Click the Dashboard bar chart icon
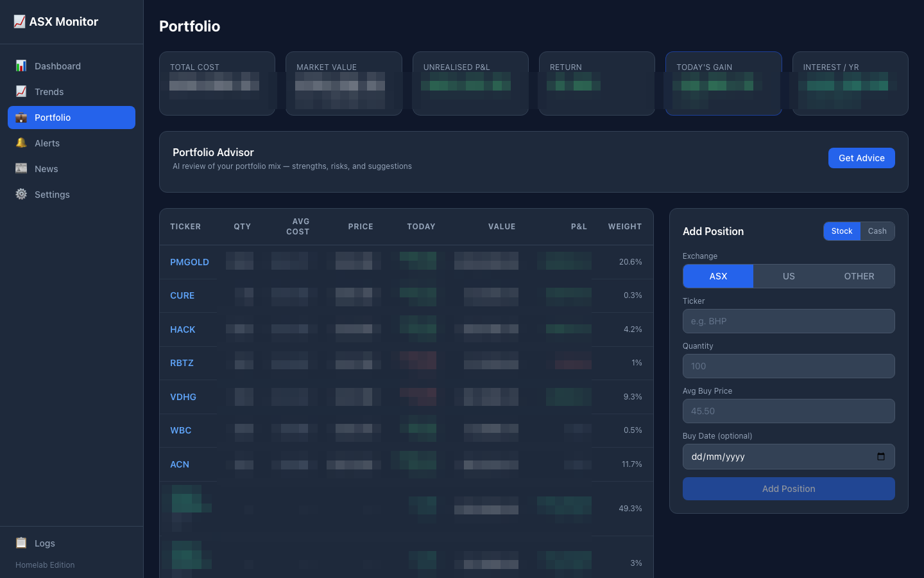The width and height of the screenshot is (924, 578). (21, 66)
